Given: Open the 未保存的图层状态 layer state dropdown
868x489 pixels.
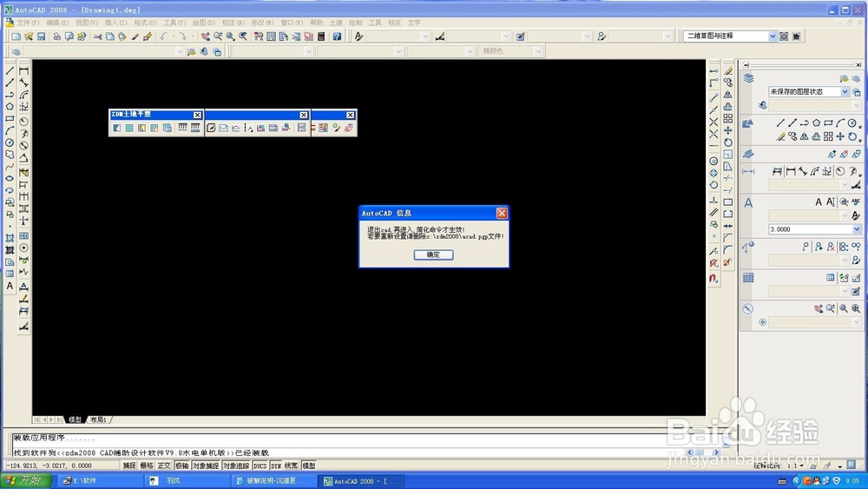Looking at the screenshot, I should click(x=845, y=91).
